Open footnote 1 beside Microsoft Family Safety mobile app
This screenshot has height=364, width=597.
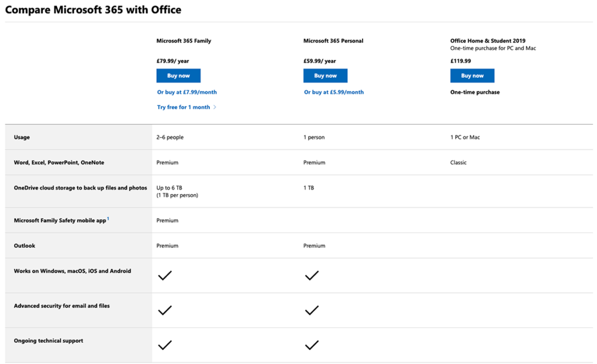[x=108, y=219]
